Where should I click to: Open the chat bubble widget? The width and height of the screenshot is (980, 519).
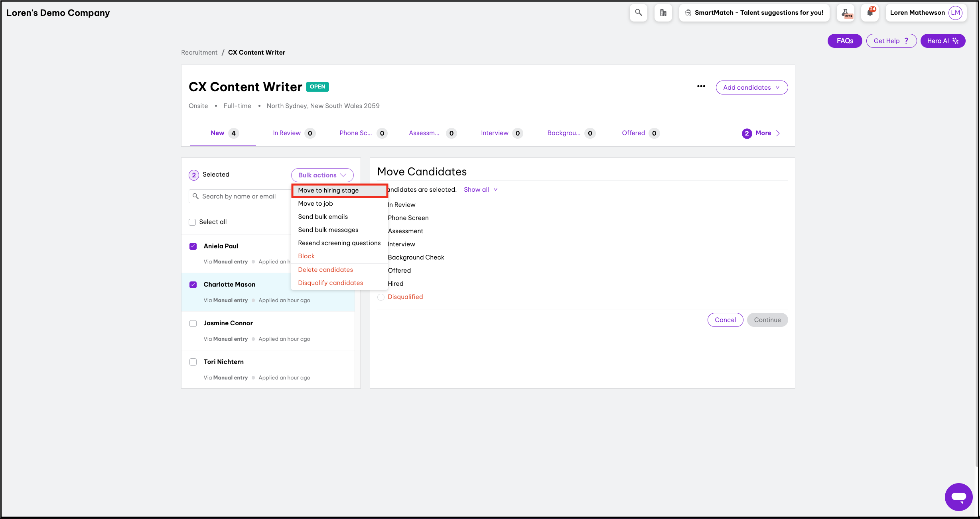tap(958, 497)
